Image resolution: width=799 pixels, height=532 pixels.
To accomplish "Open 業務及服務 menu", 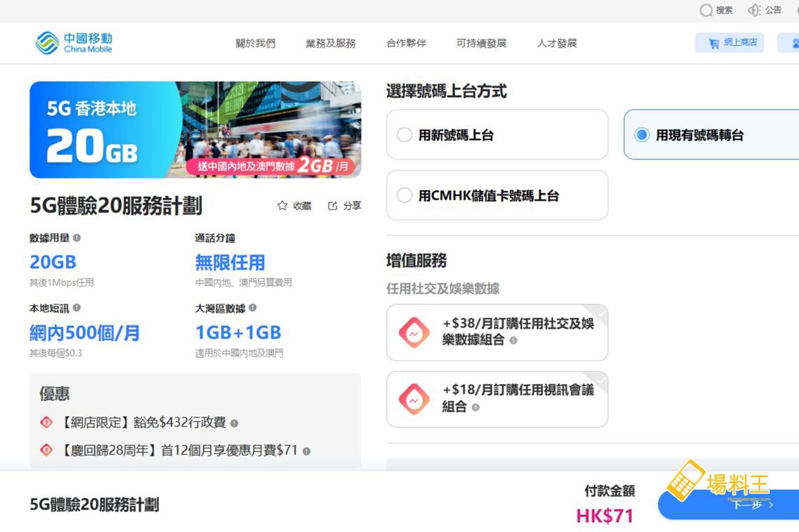I will [x=330, y=44].
